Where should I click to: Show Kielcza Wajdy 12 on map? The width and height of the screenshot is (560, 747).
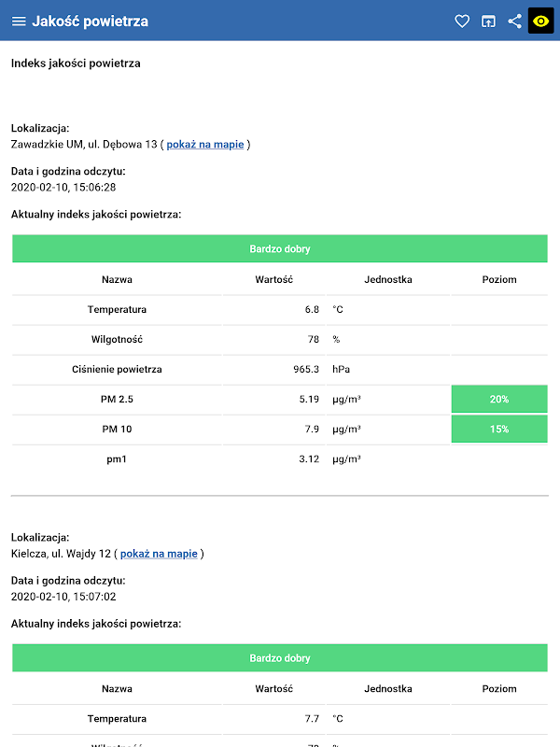coord(159,554)
